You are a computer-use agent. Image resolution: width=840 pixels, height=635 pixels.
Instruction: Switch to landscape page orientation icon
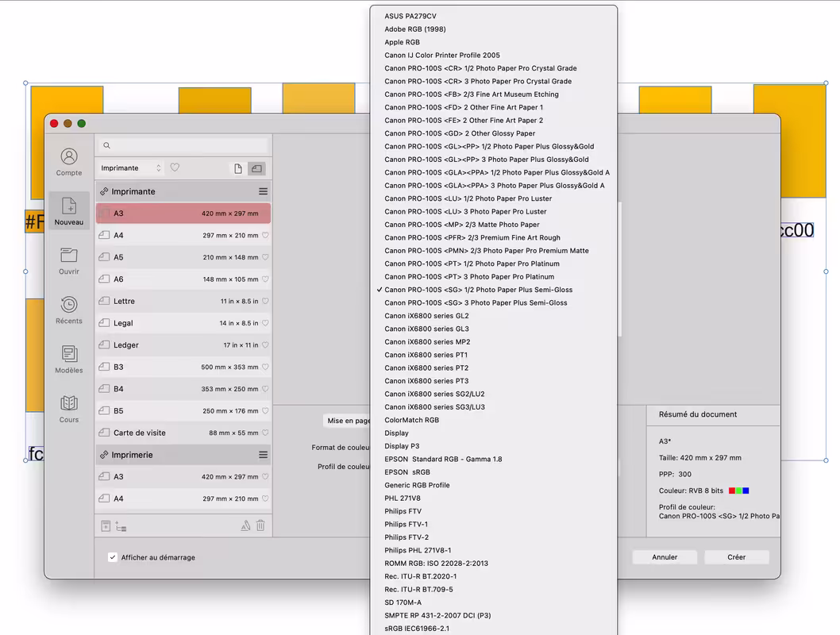257,168
